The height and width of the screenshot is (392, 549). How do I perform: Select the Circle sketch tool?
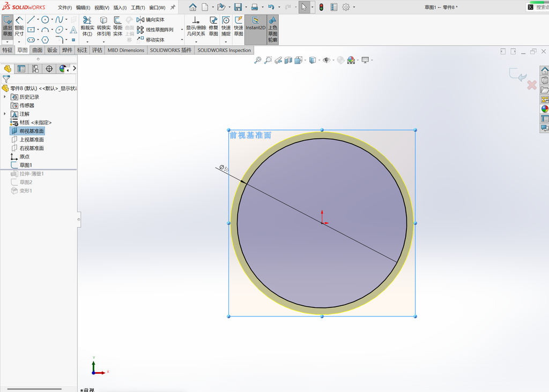click(45, 20)
